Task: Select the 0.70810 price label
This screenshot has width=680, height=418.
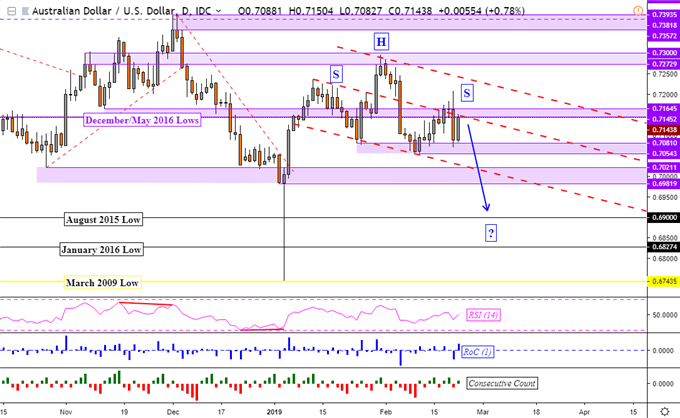Action: click(663, 143)
